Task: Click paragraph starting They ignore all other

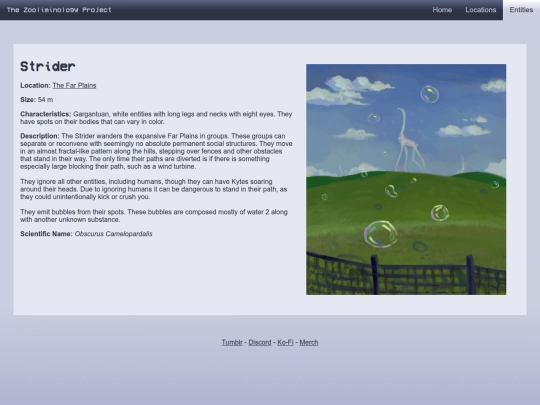Action: [154, 189]
